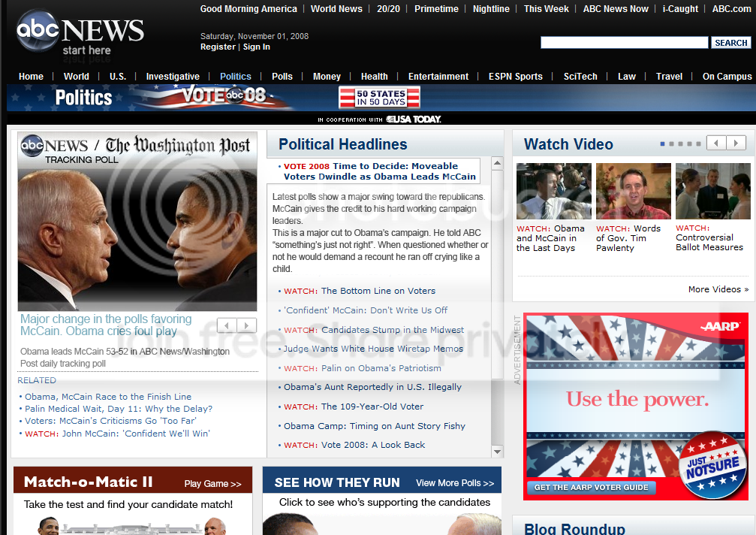Open Good Morning America link

[x=248, y=9]
